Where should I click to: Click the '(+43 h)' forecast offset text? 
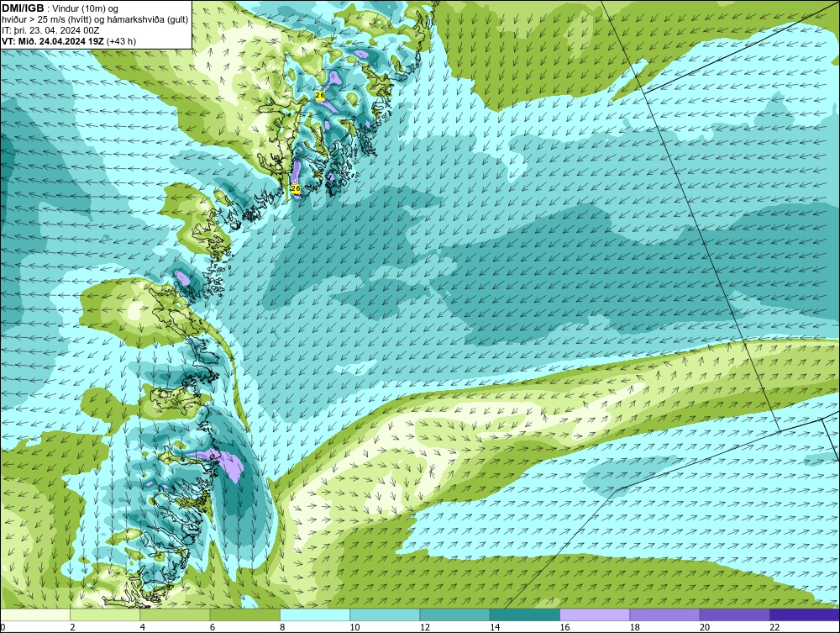(x=122, y=41)
